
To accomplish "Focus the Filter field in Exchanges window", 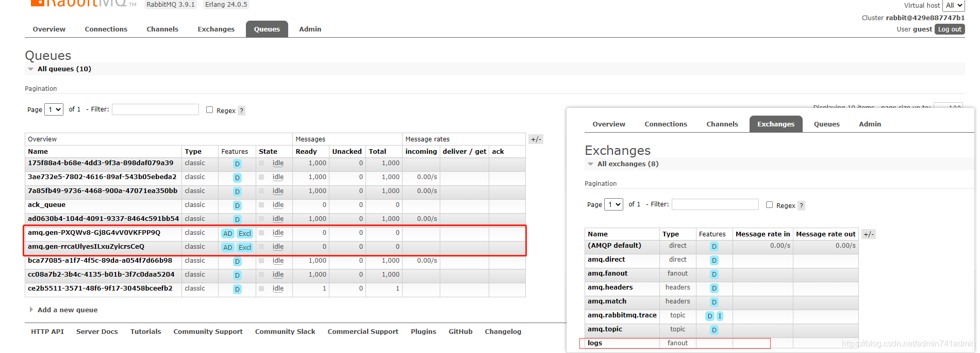I will [x=715, y=204].
